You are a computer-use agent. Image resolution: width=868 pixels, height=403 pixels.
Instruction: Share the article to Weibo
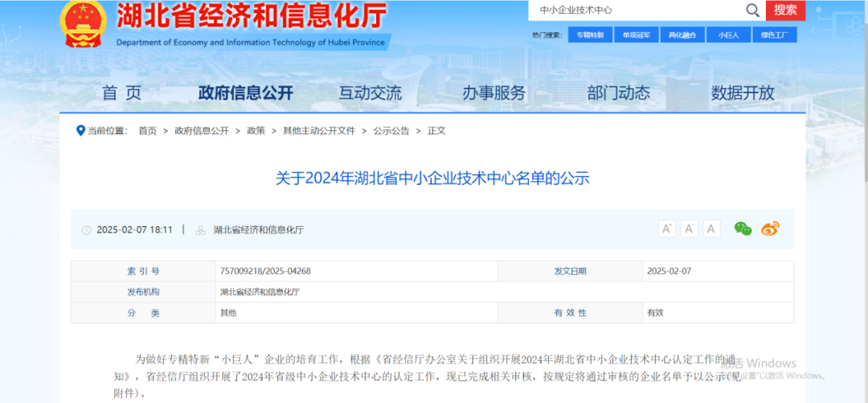pos(770,229)
